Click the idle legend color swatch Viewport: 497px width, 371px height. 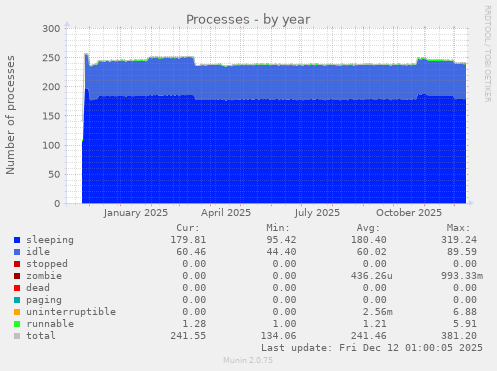pyautogui.click(x=17, y=252)
